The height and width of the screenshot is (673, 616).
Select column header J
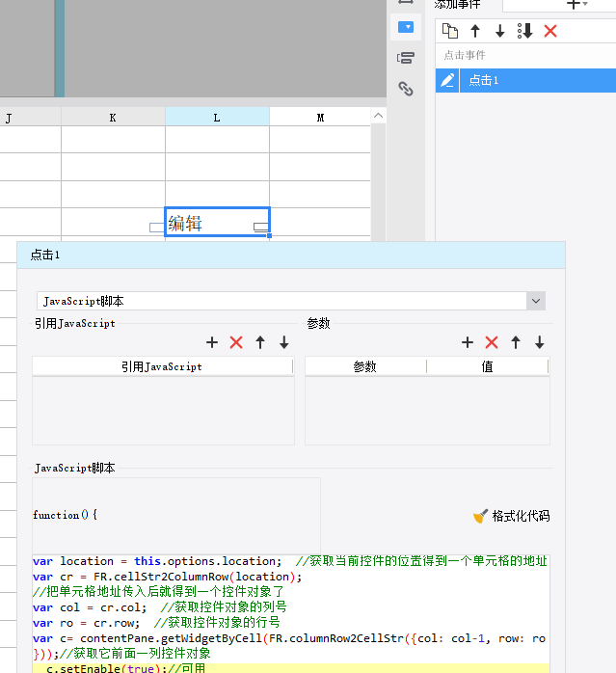coord(30,117)
